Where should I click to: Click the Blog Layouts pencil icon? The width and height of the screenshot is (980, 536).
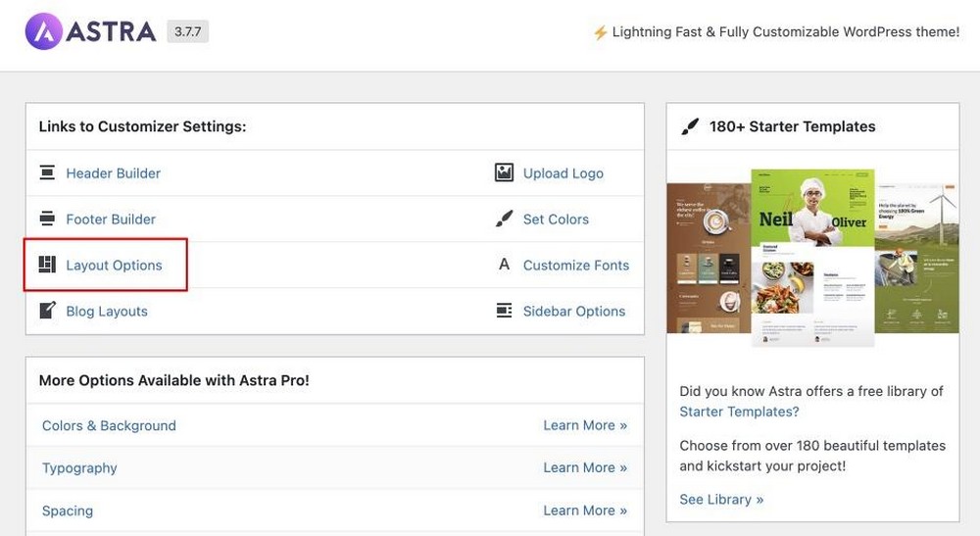point(47,311)
